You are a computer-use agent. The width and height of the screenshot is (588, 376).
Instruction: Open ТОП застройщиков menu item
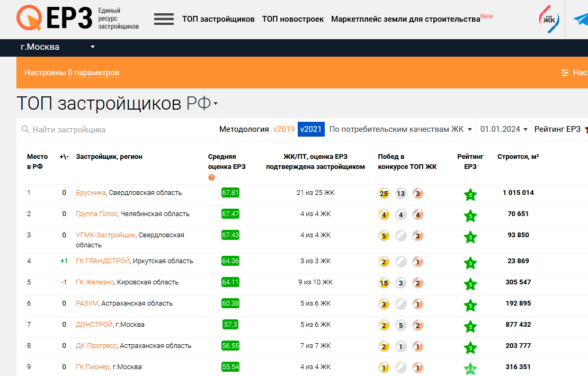click(x=218, y=19)
